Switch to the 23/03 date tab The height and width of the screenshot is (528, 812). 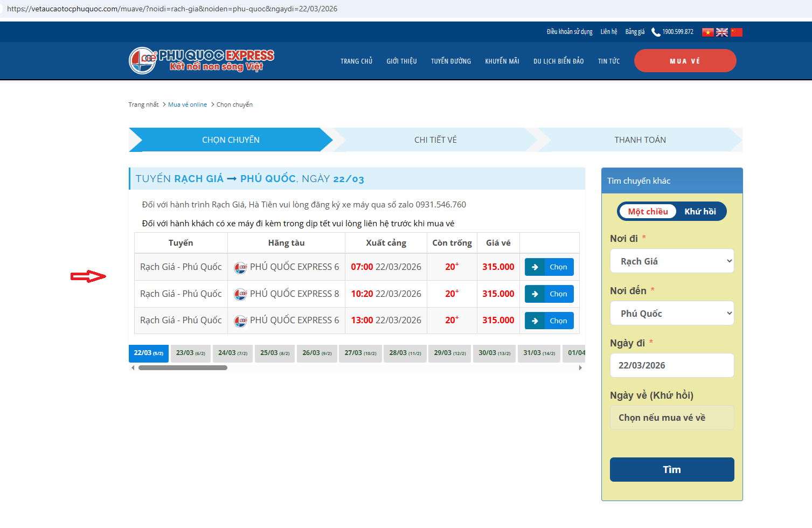(190, 353)
